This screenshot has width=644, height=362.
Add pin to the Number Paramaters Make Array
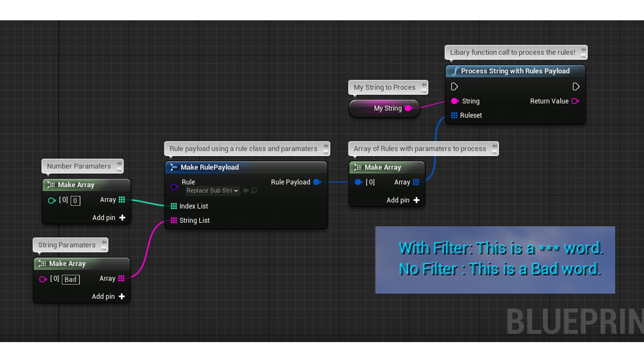coord(109,218)
